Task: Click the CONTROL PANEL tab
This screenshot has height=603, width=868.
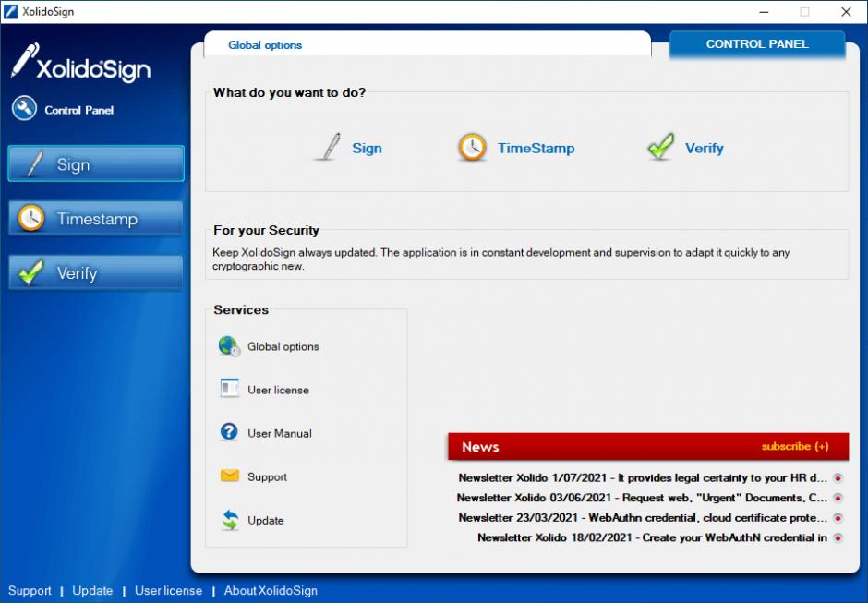Action: tap(757, 43)
